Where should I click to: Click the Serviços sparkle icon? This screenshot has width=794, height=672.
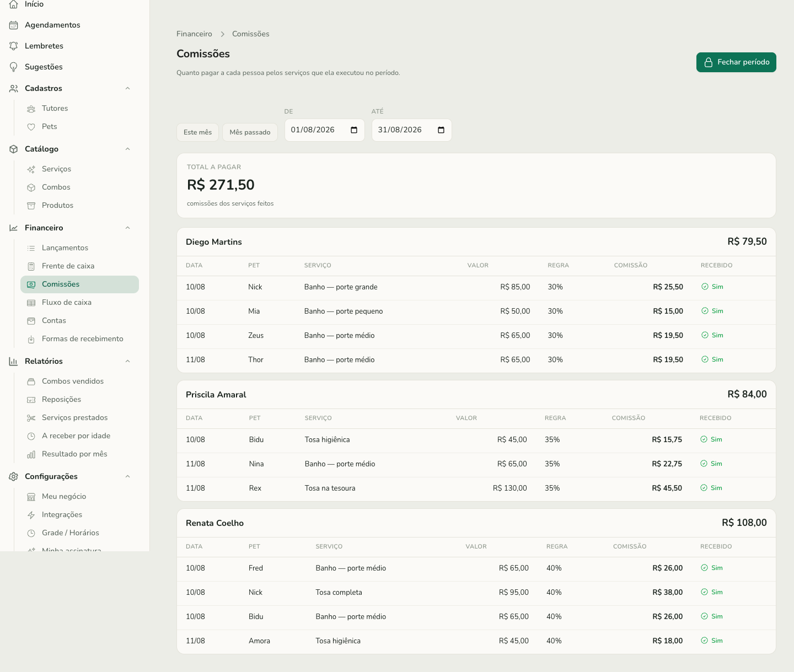click(x=31, y=169)
